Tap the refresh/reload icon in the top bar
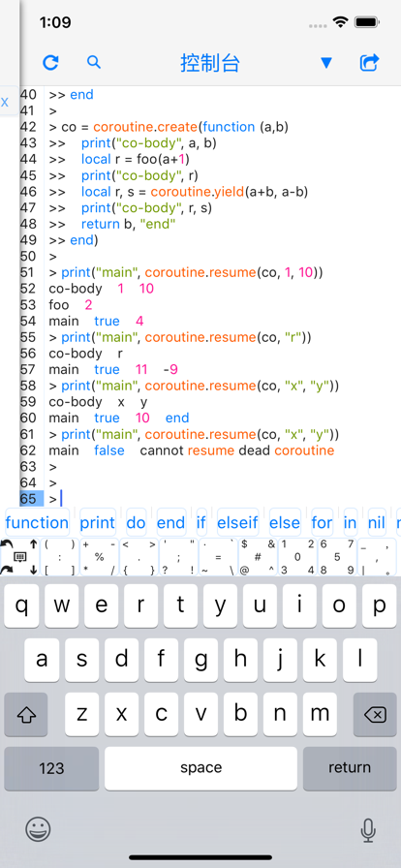Screen dimensions: 401x868 pos(50,63)
